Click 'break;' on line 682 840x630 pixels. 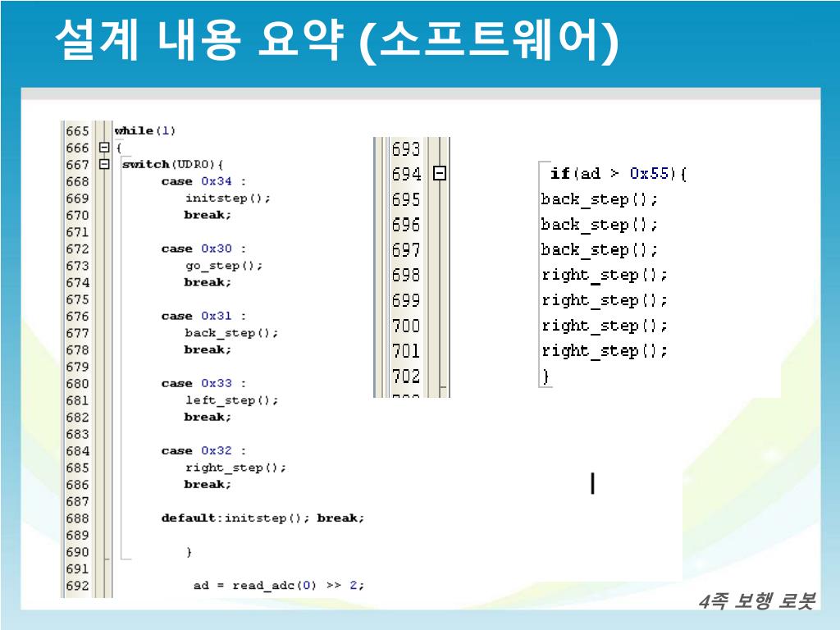point(208,417)
